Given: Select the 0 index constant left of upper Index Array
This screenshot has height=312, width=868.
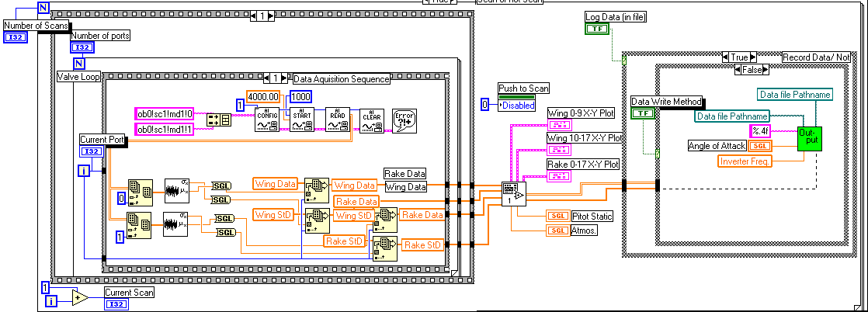Looking at the screenshot, I should 122,199.
